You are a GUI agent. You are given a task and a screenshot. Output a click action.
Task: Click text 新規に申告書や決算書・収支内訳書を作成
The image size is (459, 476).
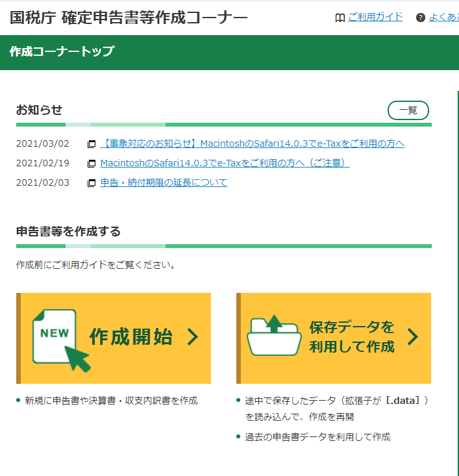(111, 401)
